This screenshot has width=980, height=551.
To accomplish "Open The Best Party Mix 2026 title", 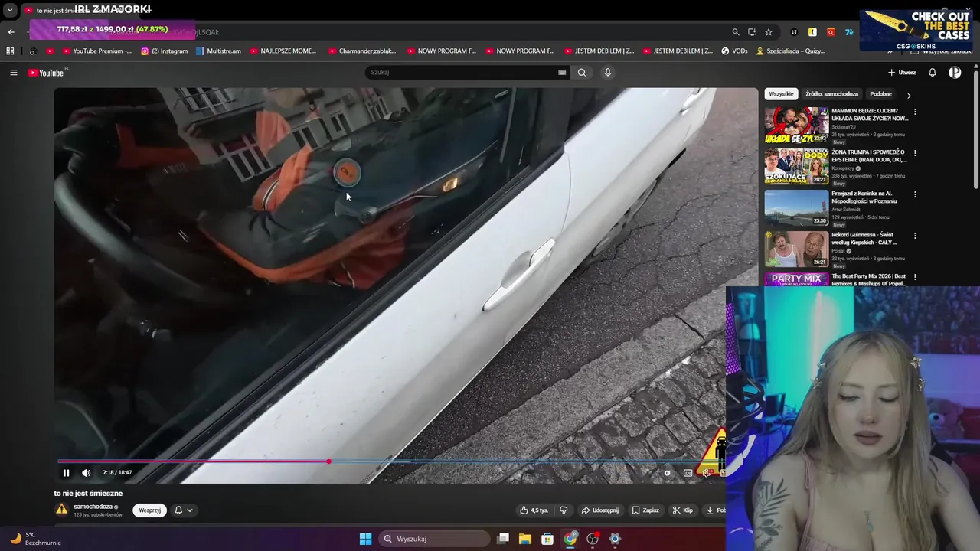I will [x=869, y=280].
